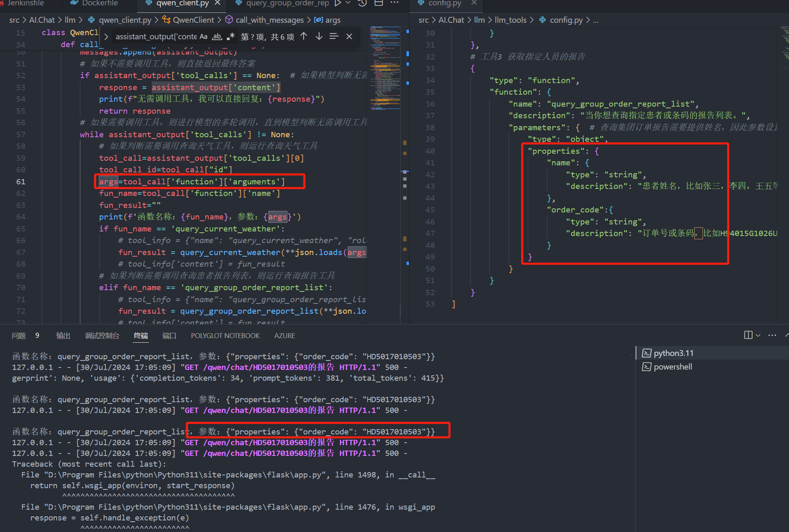Screen dimensions: 789x532
Task: Click the fun_name variable on line 62
Action: click(x=118, y=193)
